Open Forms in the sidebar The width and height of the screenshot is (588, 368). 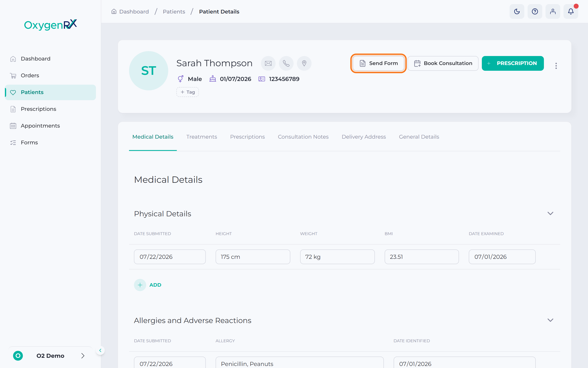pyautogui.click(x=50, y=143)
